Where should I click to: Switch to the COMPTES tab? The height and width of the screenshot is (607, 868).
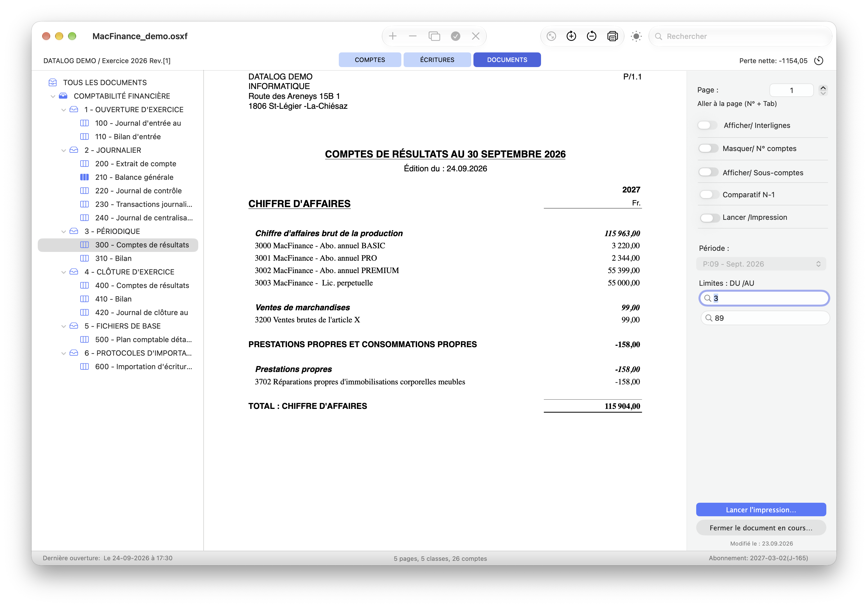click(x=370, y=60)
